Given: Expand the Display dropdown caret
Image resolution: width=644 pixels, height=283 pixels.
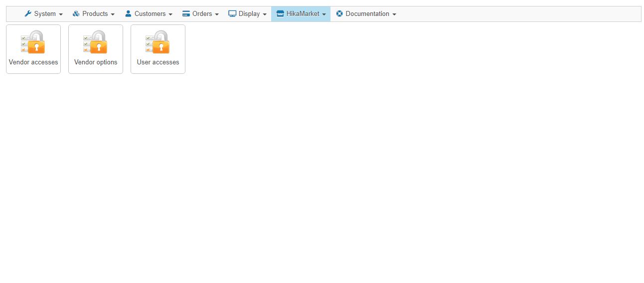Looking at the screenshot, I should [264, 14].
